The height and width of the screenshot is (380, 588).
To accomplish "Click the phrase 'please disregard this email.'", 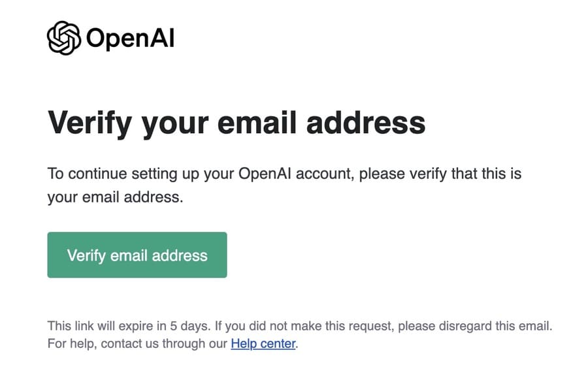I will click(x=475, y=326).
